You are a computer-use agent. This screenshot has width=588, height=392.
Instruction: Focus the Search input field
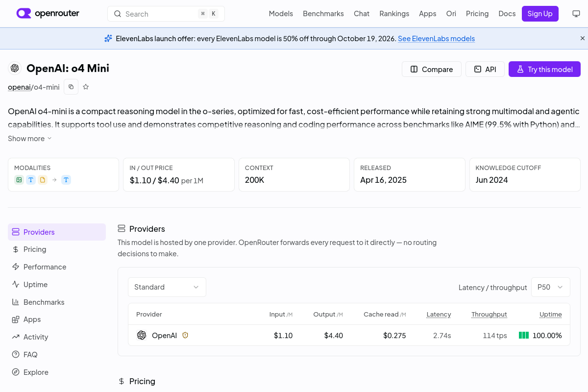(x=166, y=14)
